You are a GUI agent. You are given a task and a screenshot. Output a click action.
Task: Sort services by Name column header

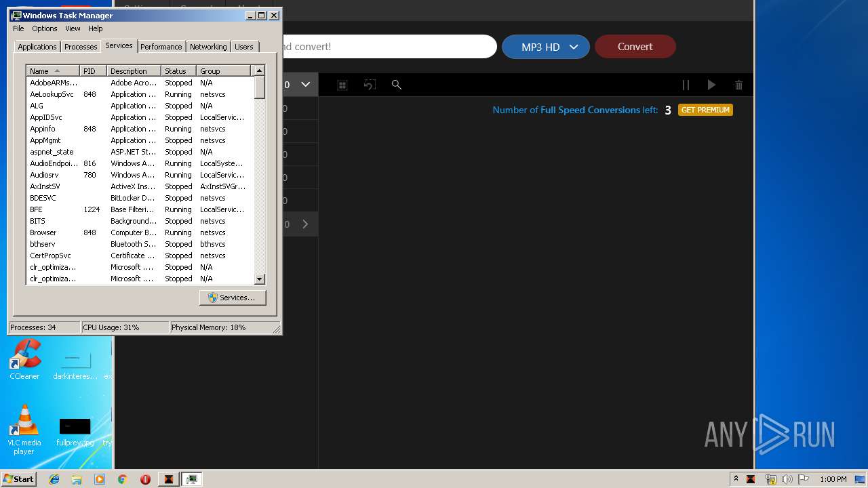(x=53, y=70)
